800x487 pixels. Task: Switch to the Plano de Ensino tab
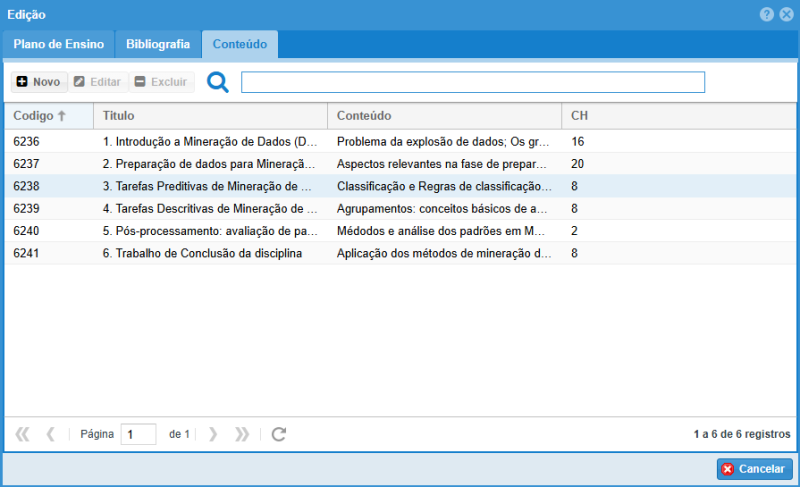[58, 45]
